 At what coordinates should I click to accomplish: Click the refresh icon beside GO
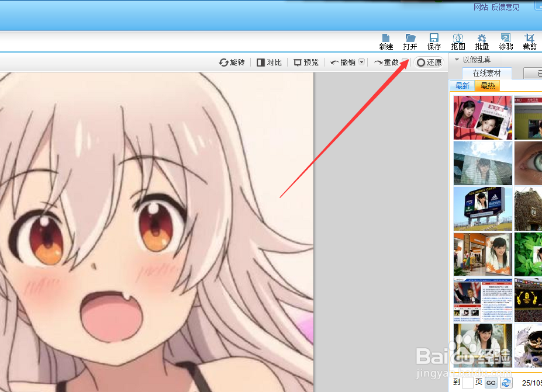[506, 383]
